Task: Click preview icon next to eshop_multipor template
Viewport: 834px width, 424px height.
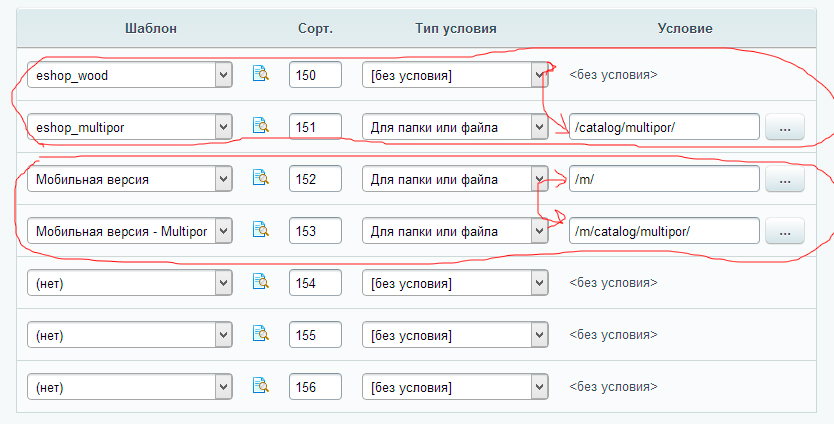Action: tap(261, 126)
